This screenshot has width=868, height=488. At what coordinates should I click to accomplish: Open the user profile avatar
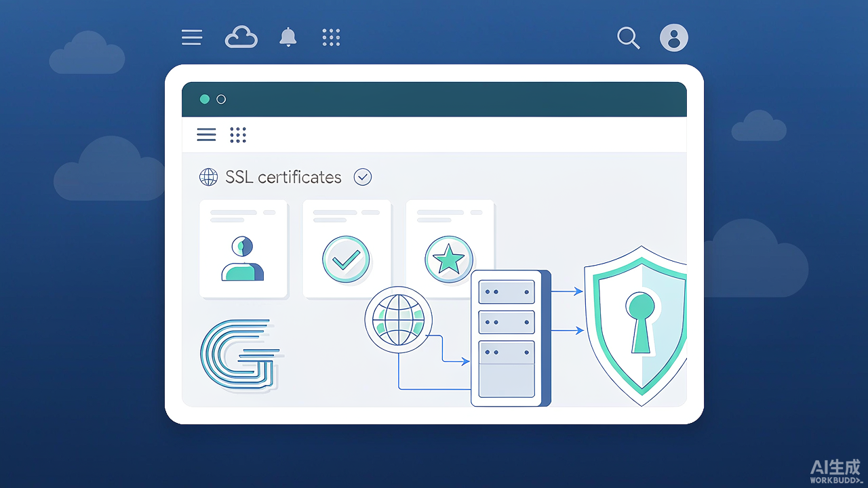coord(674,38)
